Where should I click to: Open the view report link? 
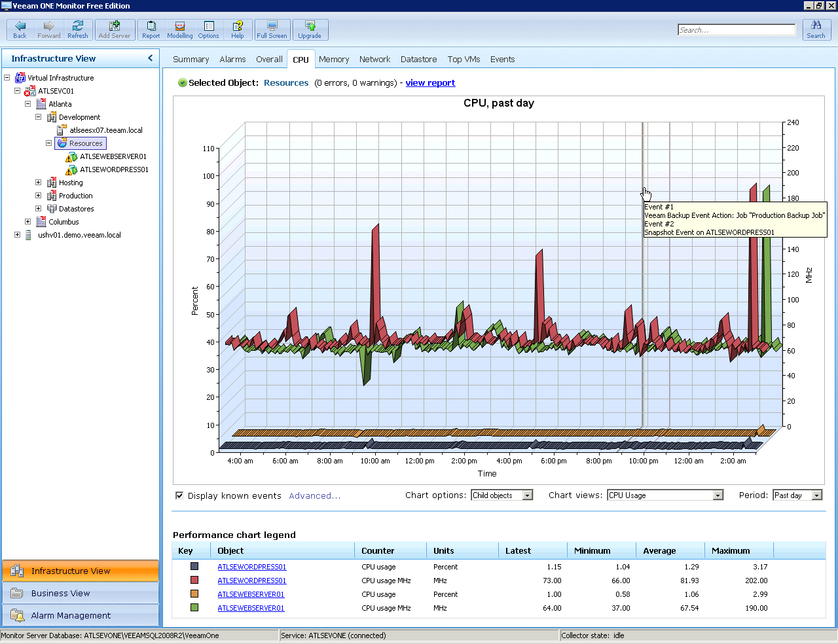(430, 83)
